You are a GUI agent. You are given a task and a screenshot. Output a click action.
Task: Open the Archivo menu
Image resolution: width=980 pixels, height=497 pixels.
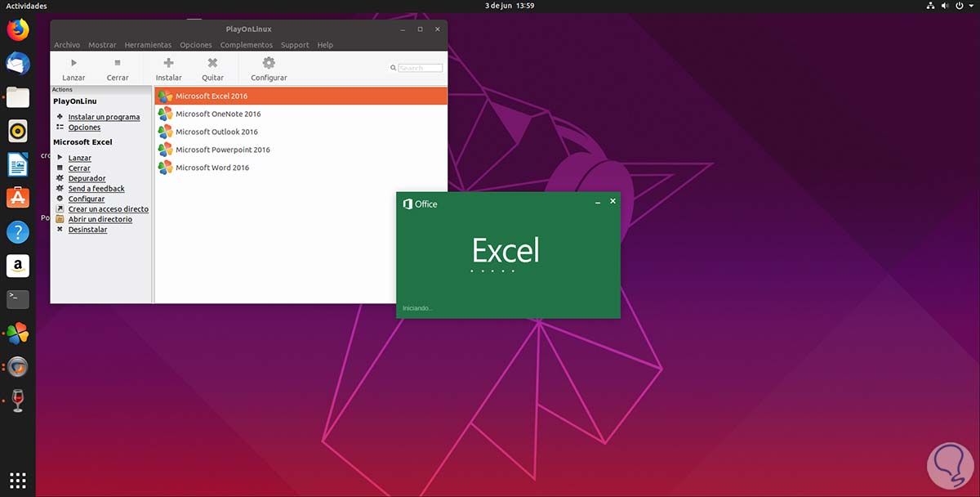[x=67, y=45]
